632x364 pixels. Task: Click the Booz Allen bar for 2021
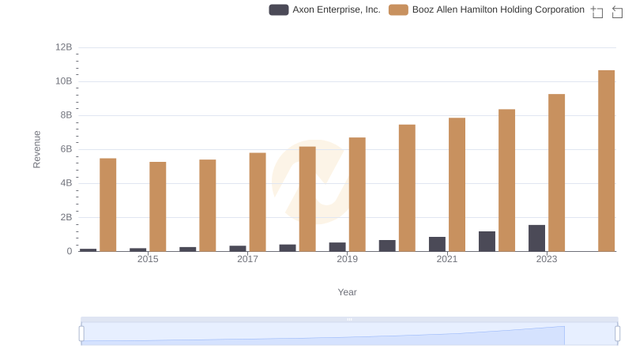457,185
